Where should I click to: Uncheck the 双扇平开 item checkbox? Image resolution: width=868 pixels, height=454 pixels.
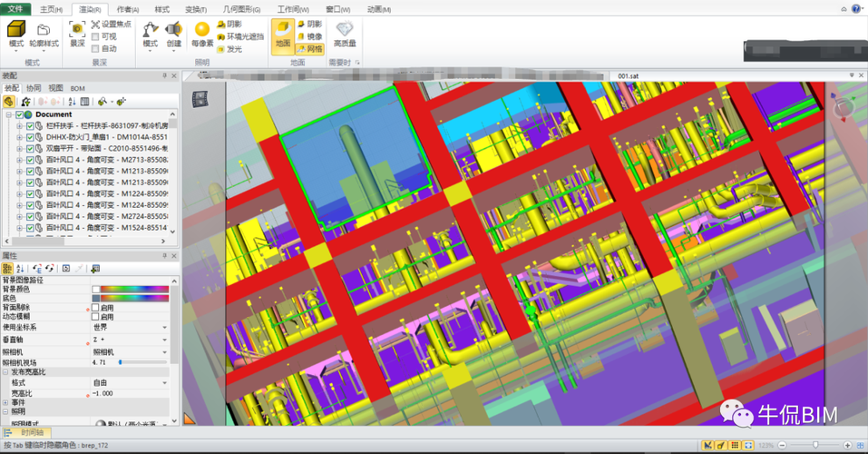30,149
